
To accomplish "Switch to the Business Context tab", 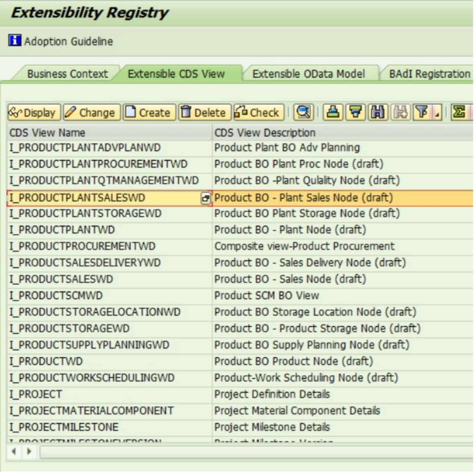I will 67,74.
